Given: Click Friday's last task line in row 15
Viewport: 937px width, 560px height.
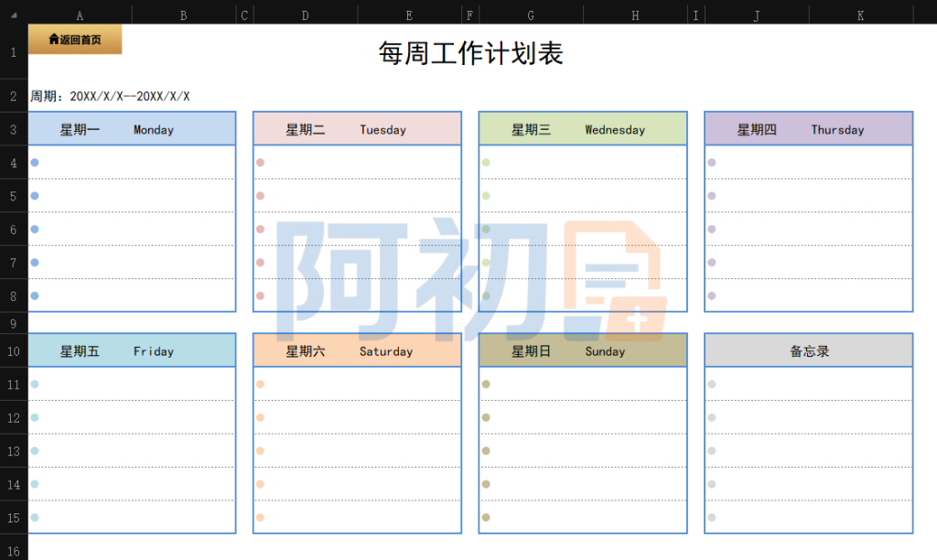Looking at the screenshot, I should click(x=132, y=517).
